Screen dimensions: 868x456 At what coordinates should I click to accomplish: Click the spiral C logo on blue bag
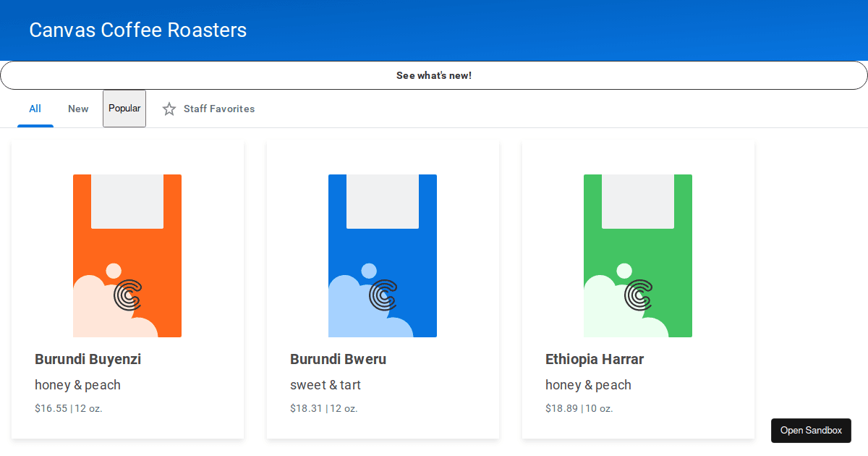(x=383, y=295)
